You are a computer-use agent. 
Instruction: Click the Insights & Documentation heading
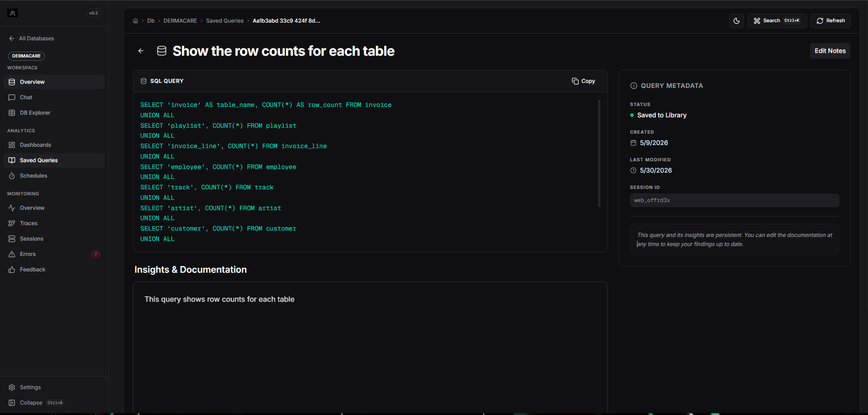tap(191, 270)
